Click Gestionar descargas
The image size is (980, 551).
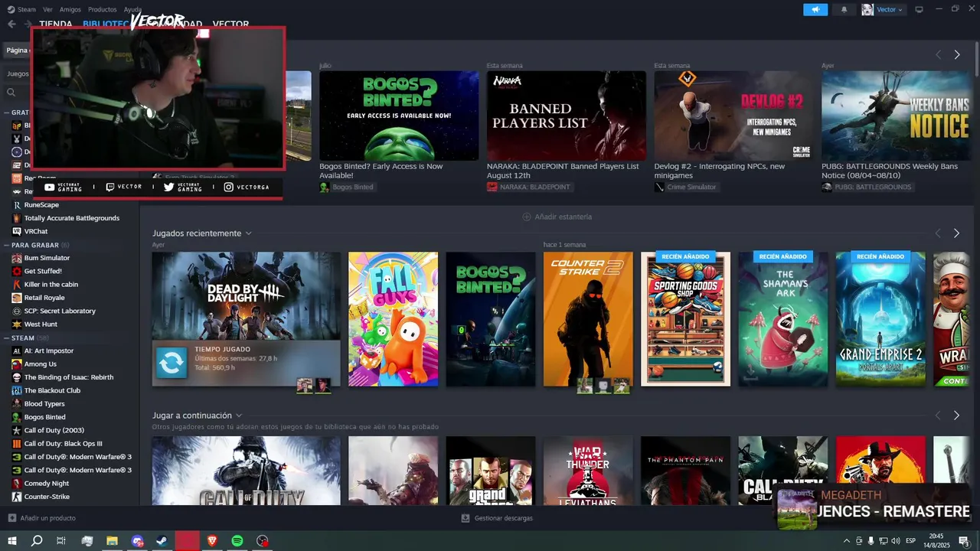click(503, 518)
